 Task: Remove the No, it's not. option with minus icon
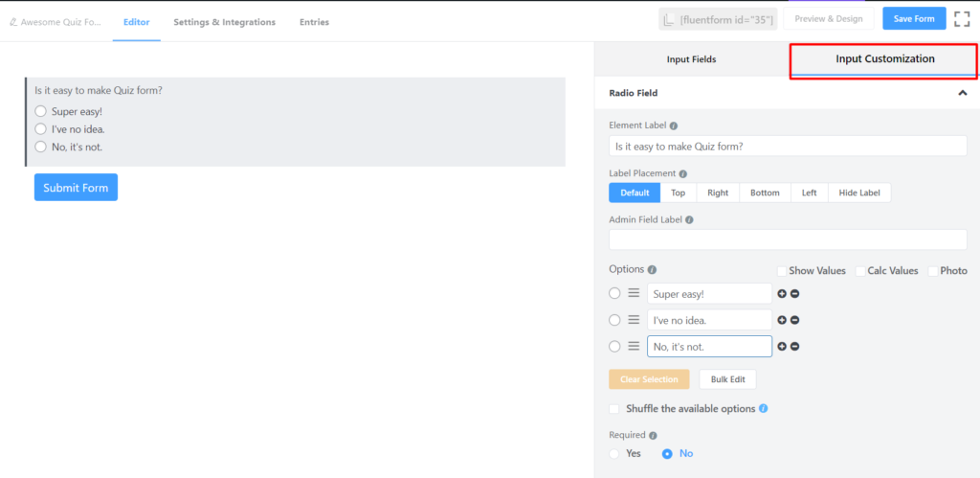[794, 346]
